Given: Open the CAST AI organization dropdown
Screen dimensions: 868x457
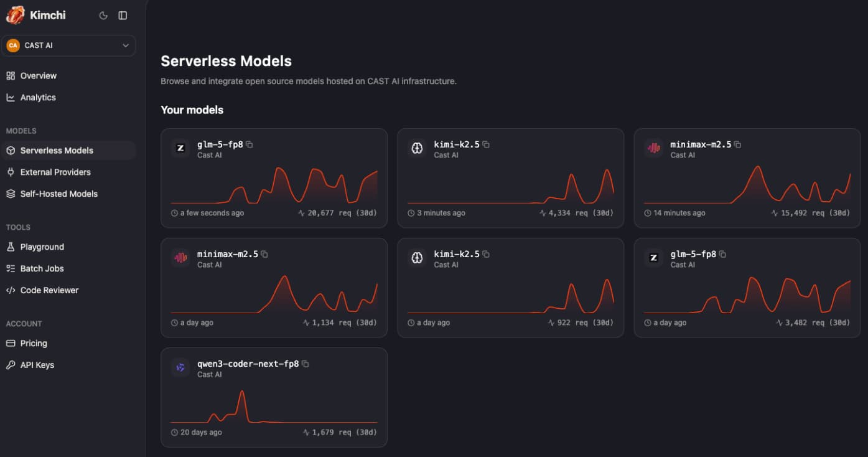Looking at the screenshot, I should coord(68,45).
